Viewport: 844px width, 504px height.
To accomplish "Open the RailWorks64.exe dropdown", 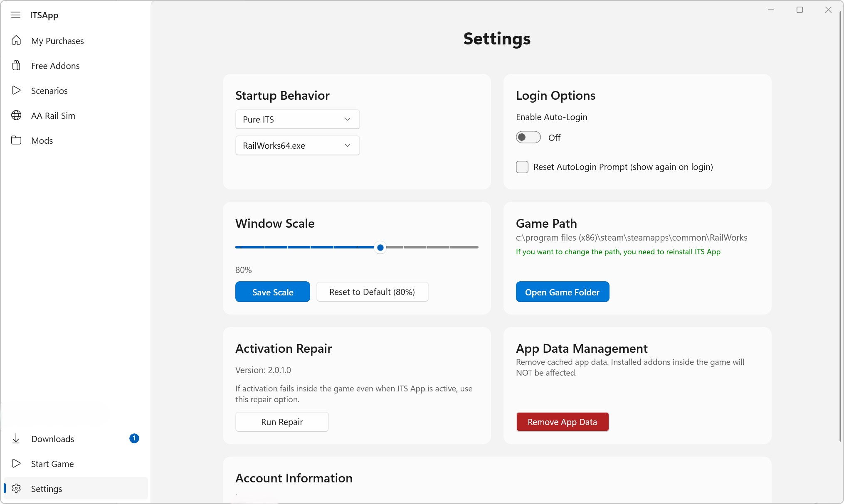I will coord(297,145).
